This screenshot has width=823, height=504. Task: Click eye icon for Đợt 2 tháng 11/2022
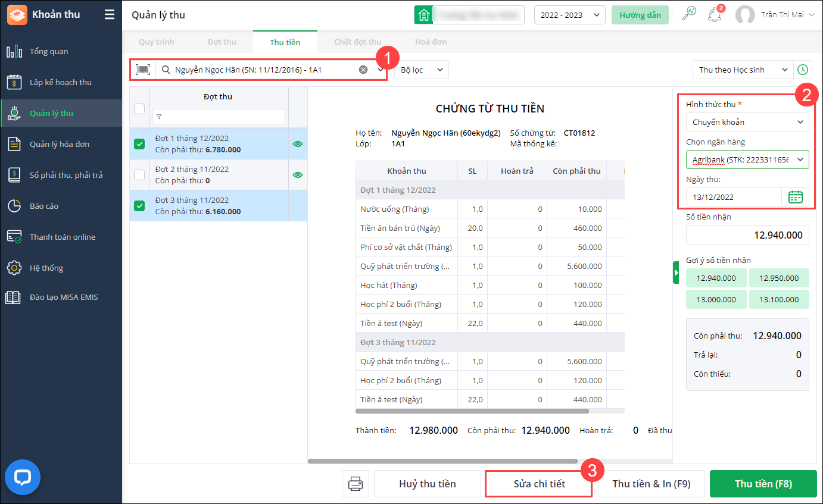(x=298, y=175)
